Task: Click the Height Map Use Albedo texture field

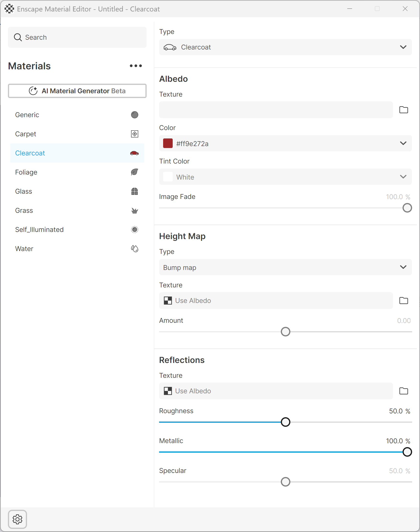Action: [x=276, y=300]
